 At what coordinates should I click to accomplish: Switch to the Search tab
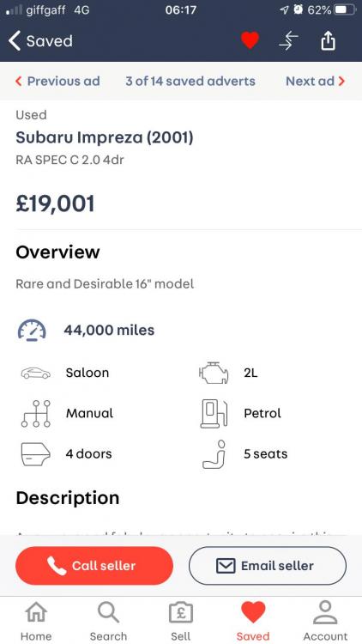(108, 621)
